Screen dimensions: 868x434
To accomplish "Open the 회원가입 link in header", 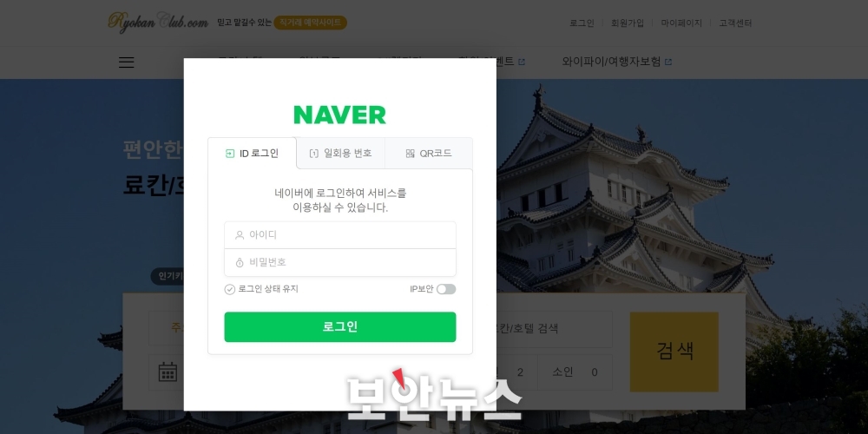I will click(628, 23).
